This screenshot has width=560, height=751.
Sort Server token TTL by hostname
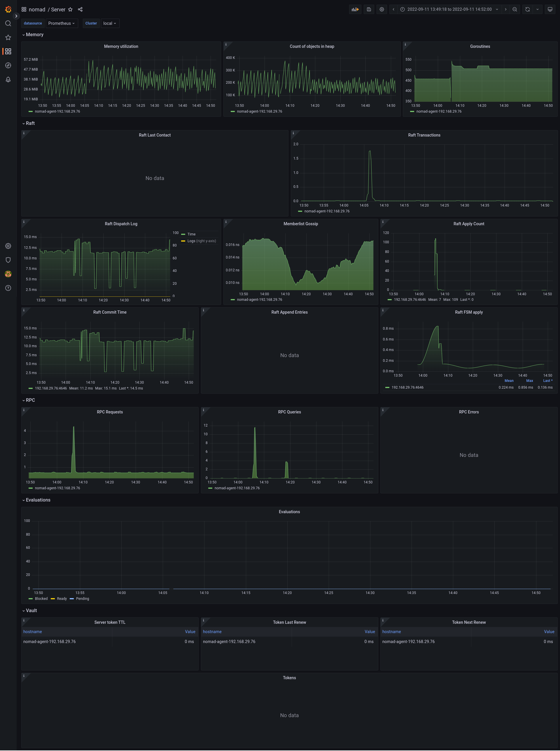33,632
